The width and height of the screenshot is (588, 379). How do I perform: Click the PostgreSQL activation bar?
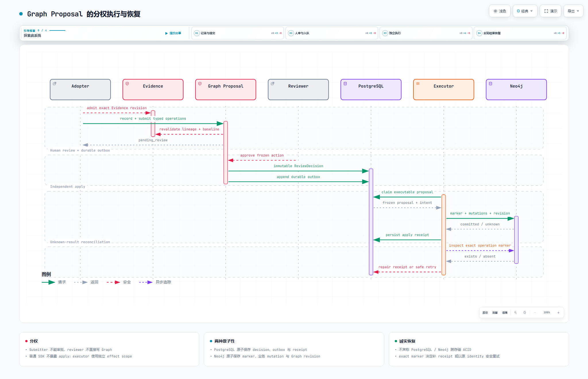click(371, 222)
